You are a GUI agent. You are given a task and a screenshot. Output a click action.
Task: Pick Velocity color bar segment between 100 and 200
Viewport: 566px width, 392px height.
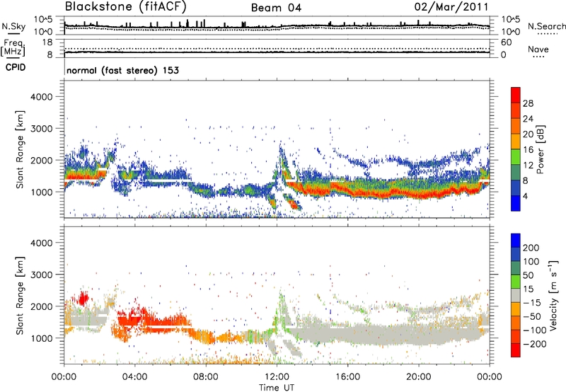(516, 254)
